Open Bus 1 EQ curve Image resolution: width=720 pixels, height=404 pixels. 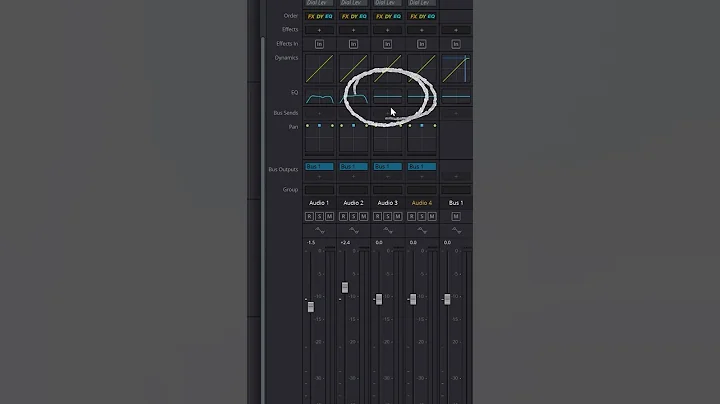(456, 97)
